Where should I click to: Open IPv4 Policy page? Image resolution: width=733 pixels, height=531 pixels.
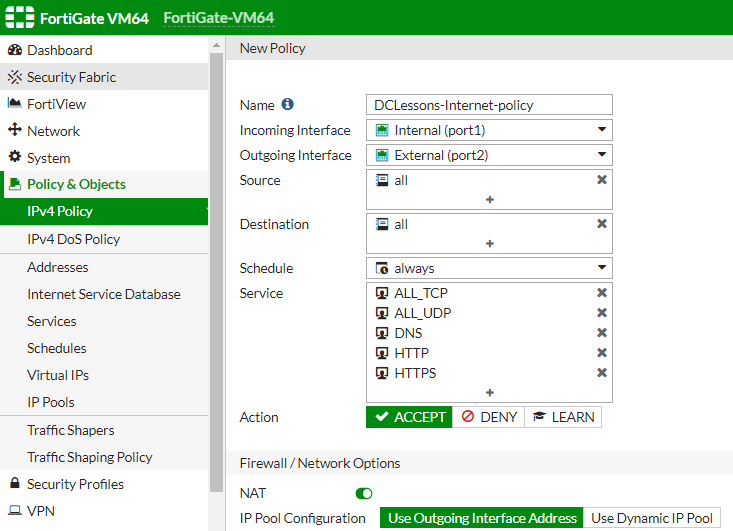pos(104,211)
